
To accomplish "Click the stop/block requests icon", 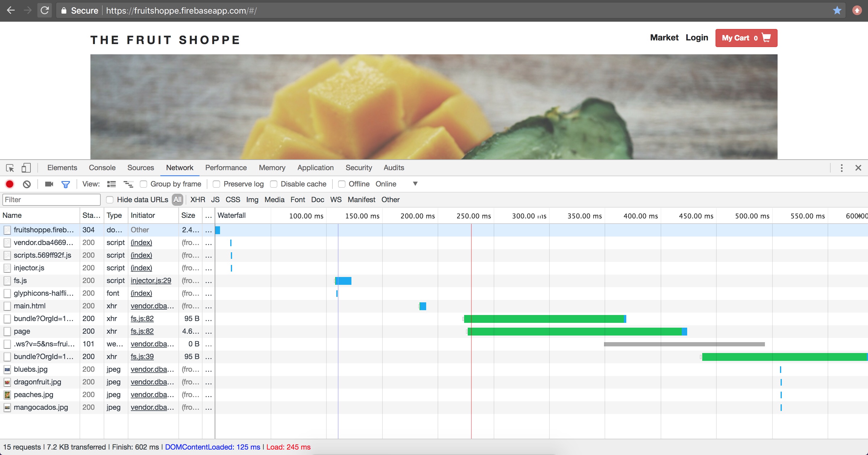I will tap(27, 184).
